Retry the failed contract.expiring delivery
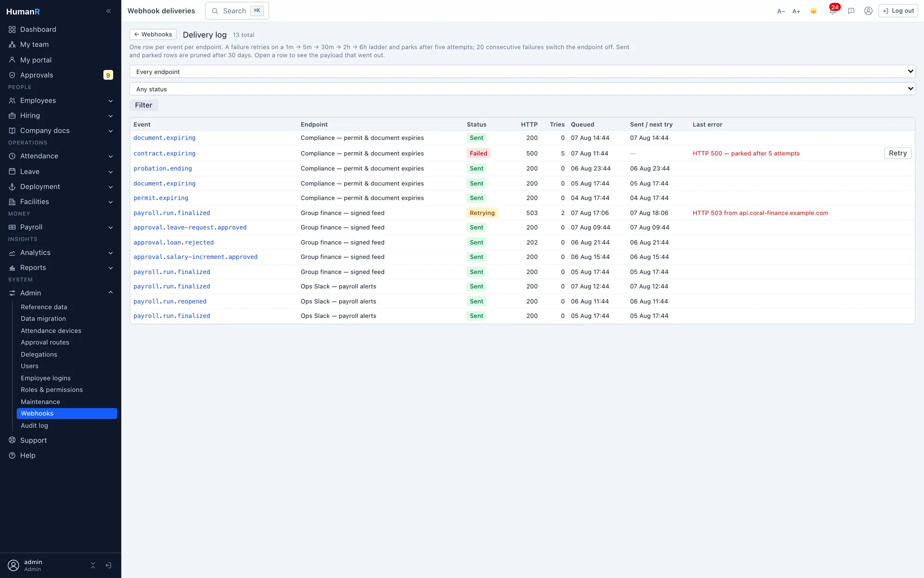This screenshot has width=924, height=578. pos(898,154)
